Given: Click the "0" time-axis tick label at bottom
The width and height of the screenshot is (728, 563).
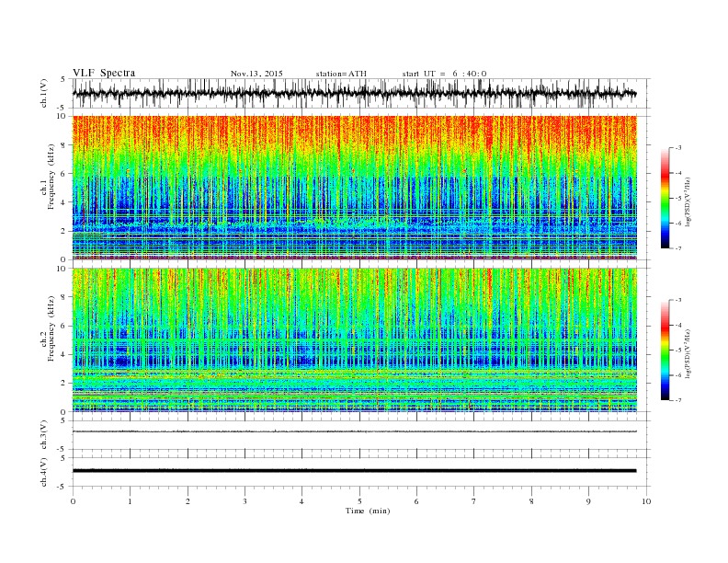Looking at the screenshot, I should click(x=73, y=501).
